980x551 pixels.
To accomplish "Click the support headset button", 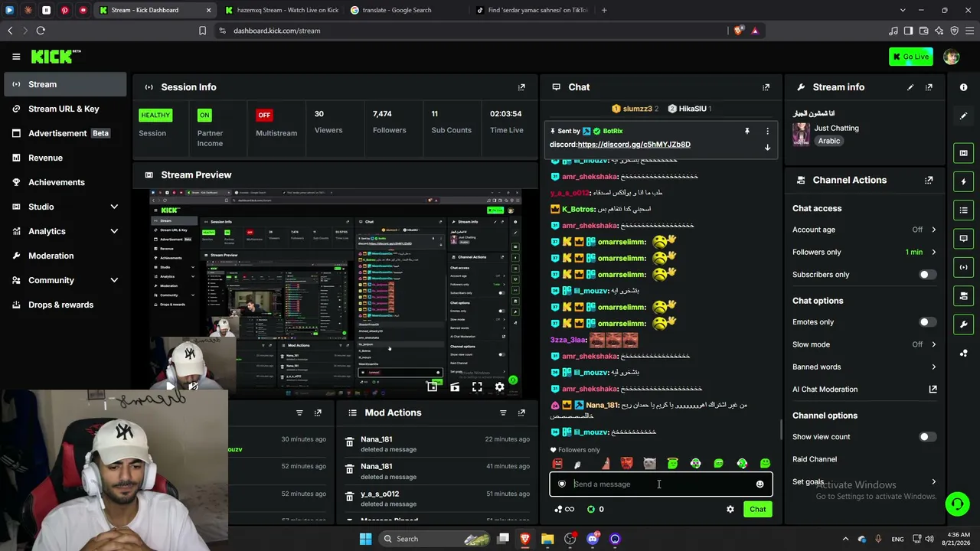I will coord(957,504).
